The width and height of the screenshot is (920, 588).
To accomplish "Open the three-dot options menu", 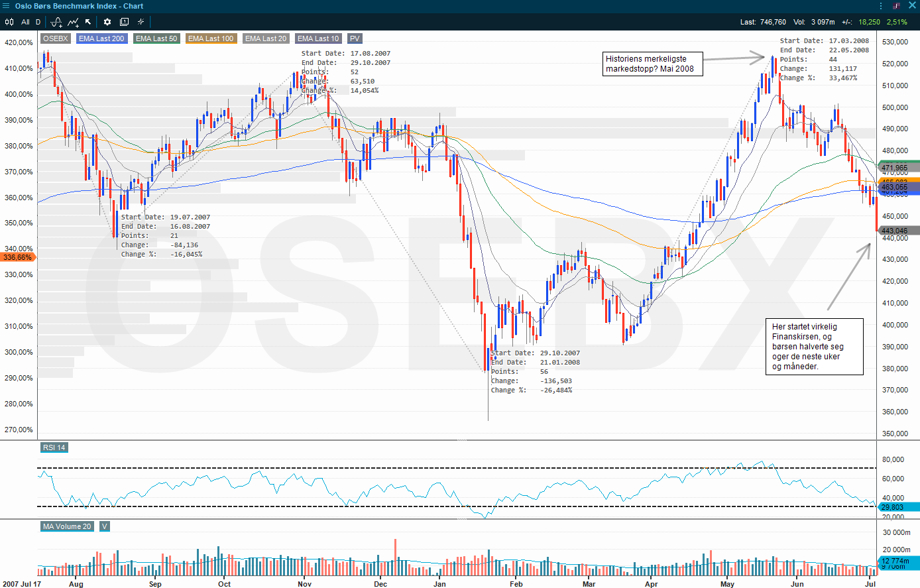I will coord(881,6).
